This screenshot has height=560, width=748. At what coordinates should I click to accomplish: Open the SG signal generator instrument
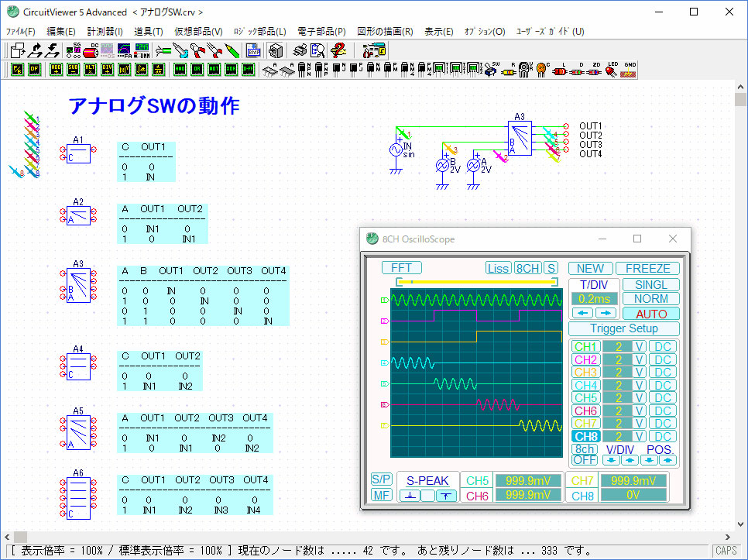pyautogui.click(x=74, y=50)
